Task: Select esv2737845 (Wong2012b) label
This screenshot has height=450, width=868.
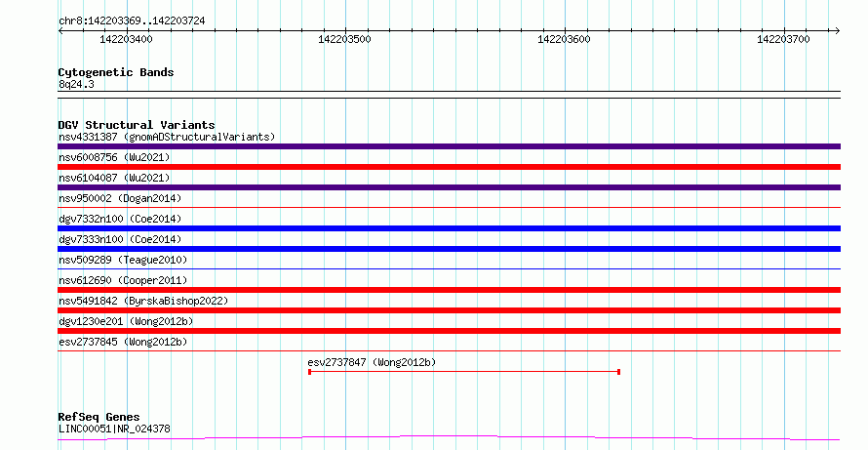Action: pyautogui.click(x=123, y=342)
